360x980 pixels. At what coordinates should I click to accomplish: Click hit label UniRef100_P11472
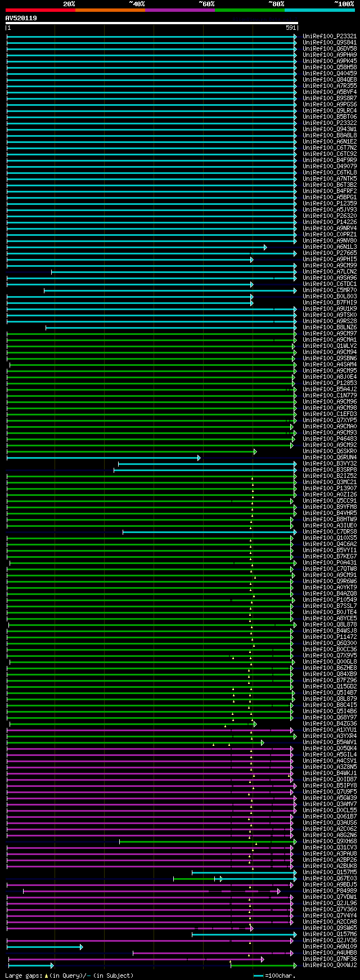tap(330, 637)
